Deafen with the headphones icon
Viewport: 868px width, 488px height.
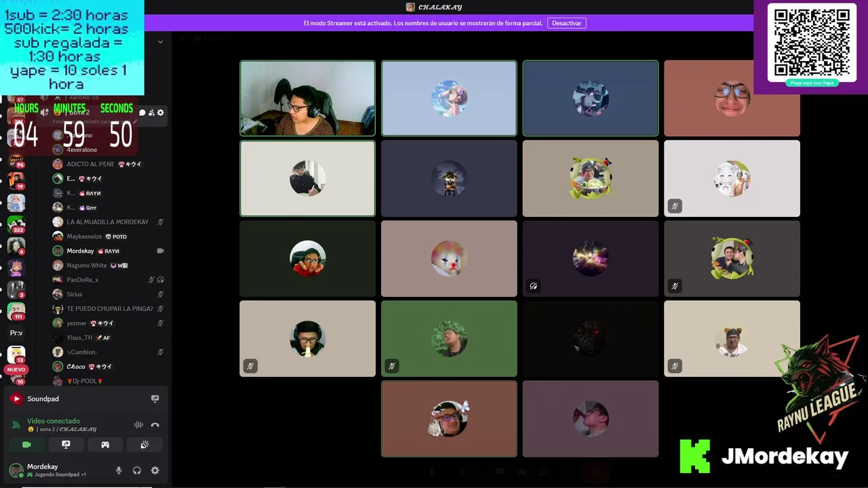click(137, 470)
